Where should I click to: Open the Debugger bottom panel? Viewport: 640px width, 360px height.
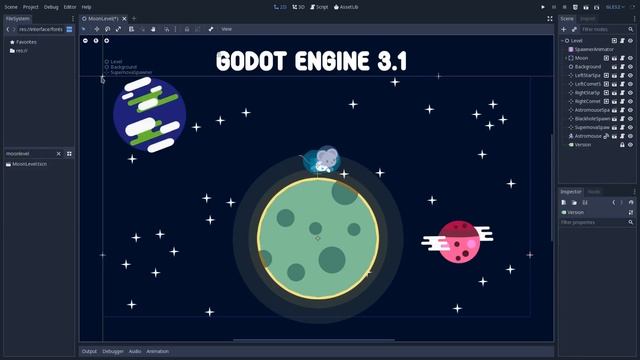113,351
